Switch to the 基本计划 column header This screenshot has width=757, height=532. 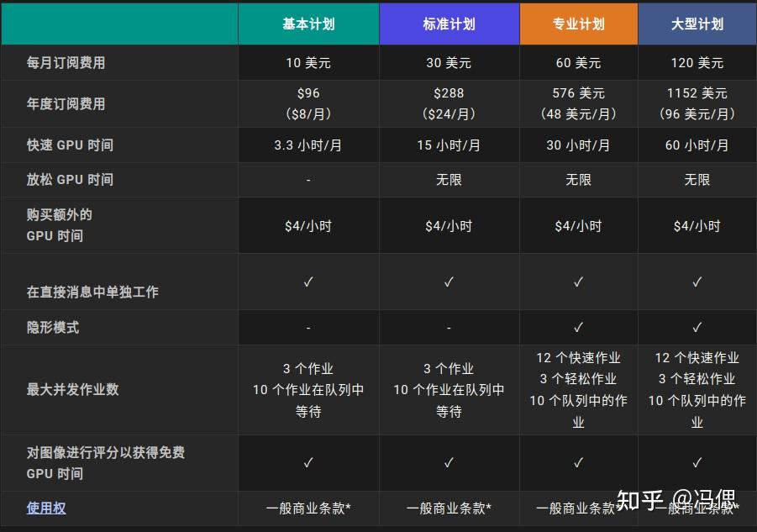308,24
